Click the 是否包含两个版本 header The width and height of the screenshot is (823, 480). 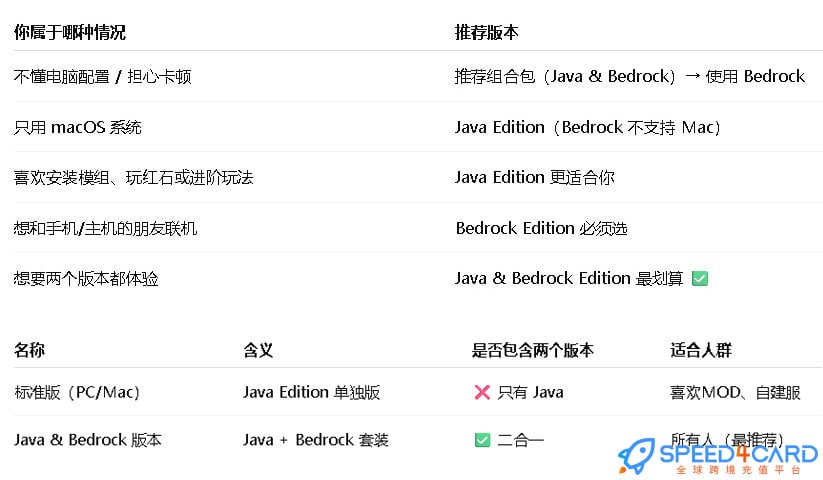pos(532,350)
